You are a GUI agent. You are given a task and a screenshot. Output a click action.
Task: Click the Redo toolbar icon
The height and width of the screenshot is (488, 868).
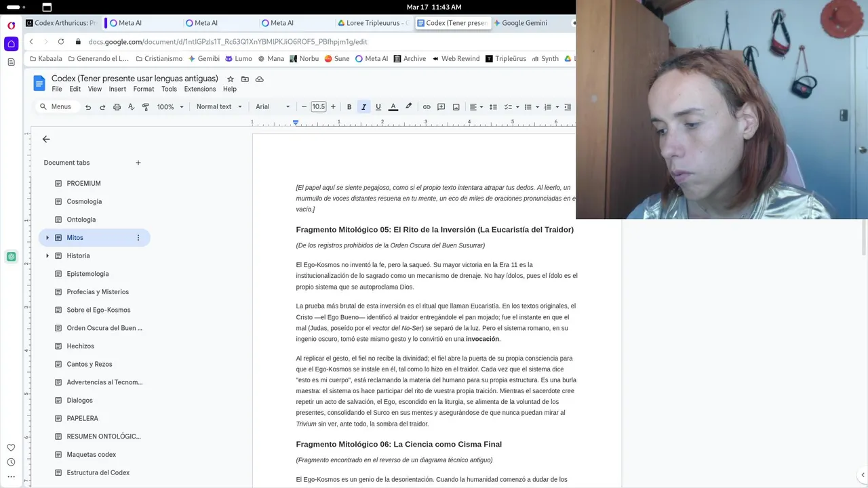click(102, 107)
